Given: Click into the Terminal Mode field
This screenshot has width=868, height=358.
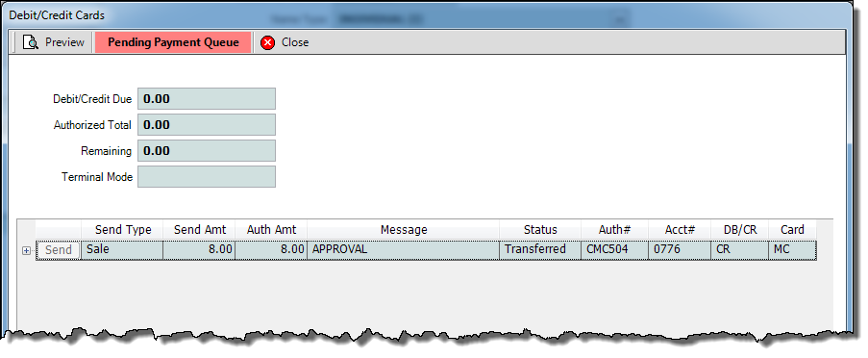Looking at the screenshot, I should 207,177.
